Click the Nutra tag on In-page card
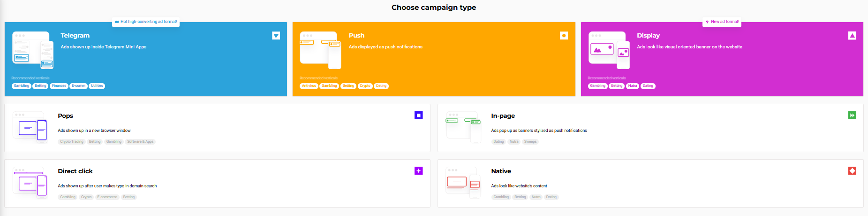The height and width of the screenshot is (216, 868). point(514,141)
